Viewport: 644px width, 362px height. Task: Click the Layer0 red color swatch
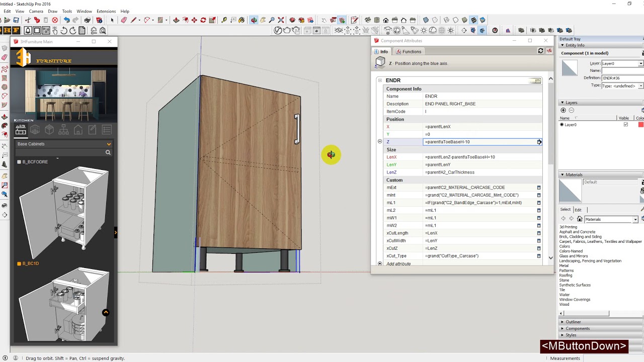click(x=640, y=125)
